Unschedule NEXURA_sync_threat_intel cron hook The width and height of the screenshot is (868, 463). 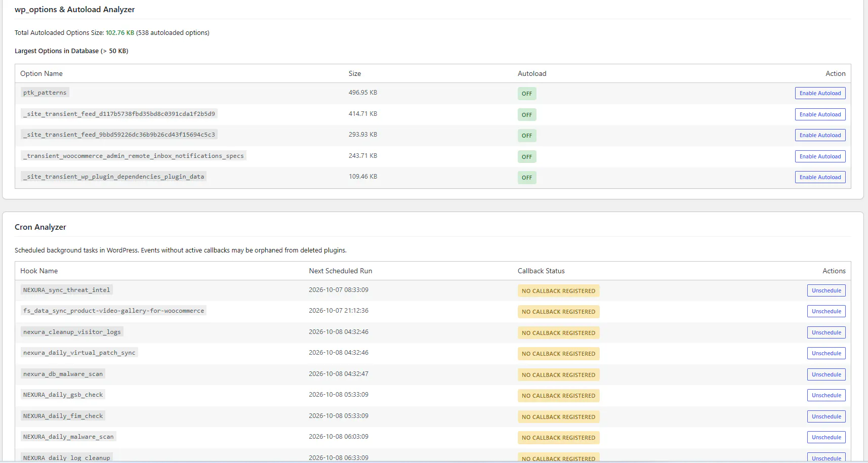pos(826,290)
